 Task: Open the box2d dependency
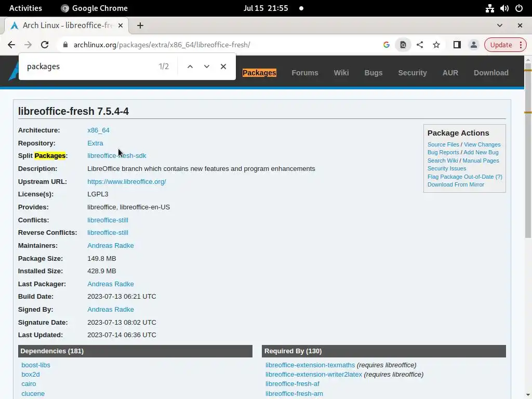pyautogui.click(x=31, y=375)
